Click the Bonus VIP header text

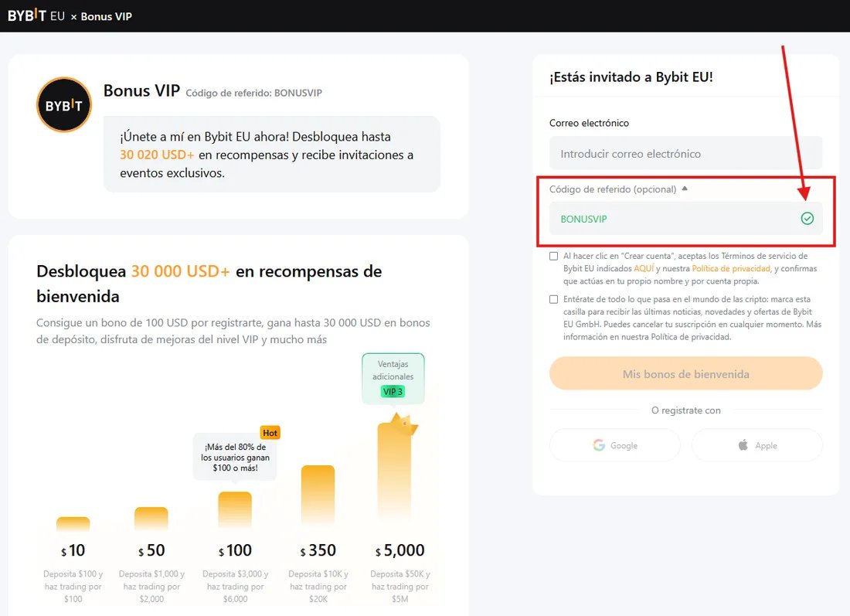coord(107,16)
